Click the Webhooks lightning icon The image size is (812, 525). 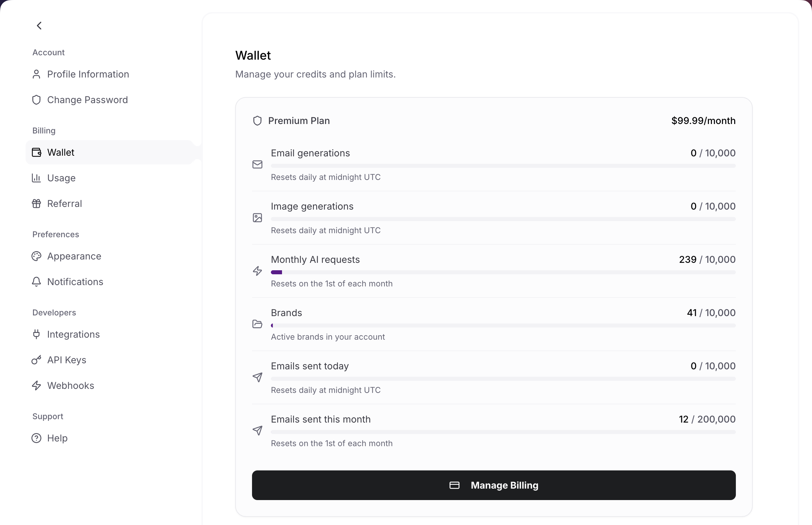tap(36, 385)
